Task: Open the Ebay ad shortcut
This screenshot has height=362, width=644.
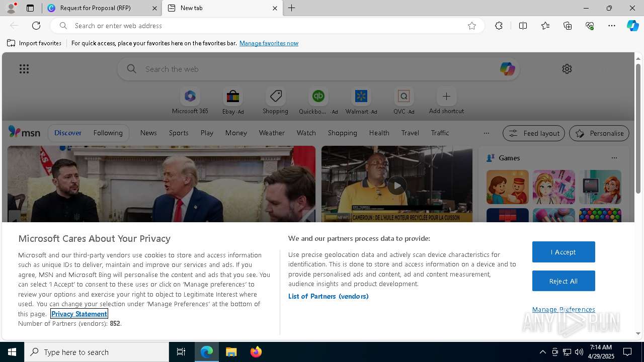Action: point(233,101)
